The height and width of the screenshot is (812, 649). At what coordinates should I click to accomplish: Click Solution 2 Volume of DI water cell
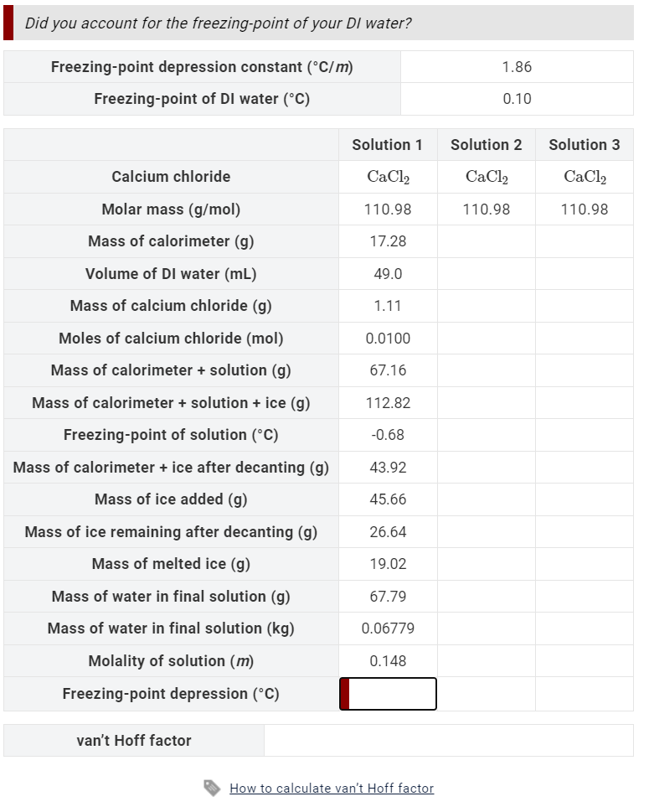(487, 274)
